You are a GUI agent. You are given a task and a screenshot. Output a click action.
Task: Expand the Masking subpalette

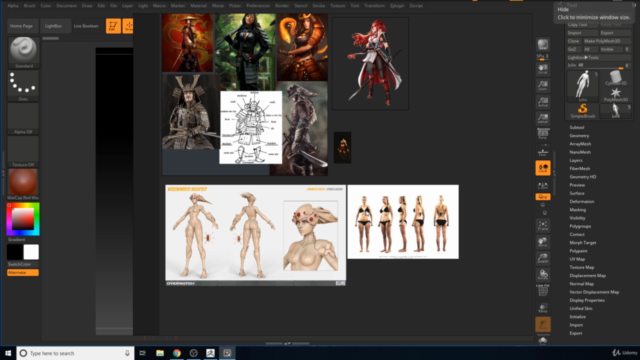(x=578, y=210)
